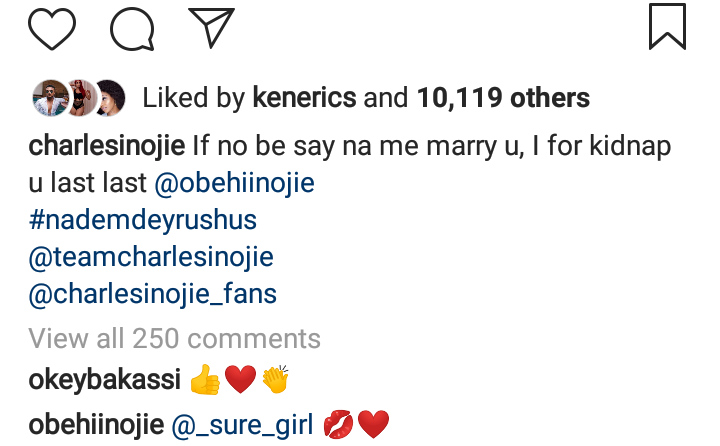The image size is (720, 446).
Task: Visit the @teamcharlesinojie mention
Action: pyautogui.click(x=150, y=258)
